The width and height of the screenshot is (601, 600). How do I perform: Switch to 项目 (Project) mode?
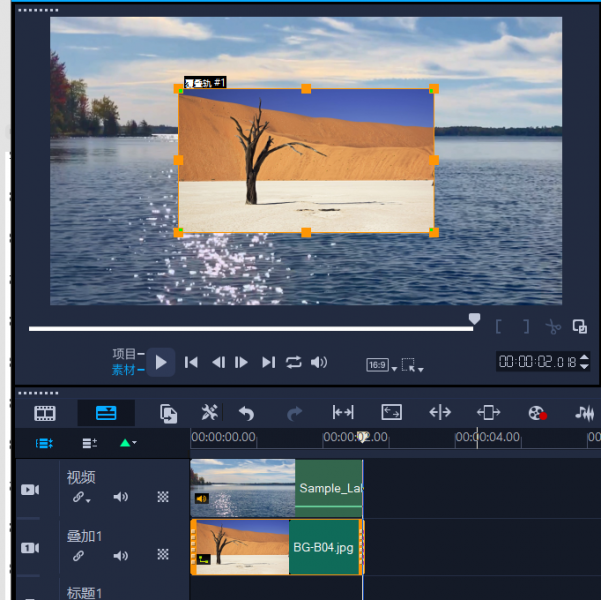(x=124, y=353)
